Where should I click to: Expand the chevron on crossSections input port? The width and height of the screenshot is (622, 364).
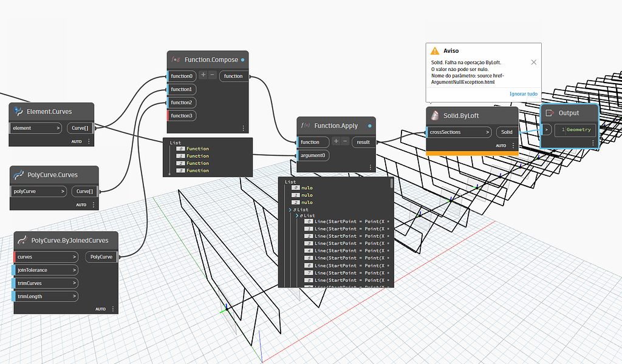(488, 132)
